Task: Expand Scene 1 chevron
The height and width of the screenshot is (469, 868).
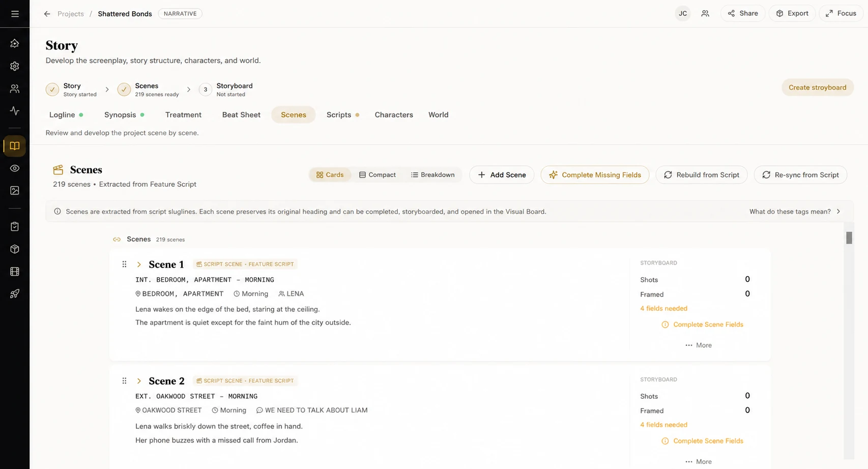Action: (139, 265)
